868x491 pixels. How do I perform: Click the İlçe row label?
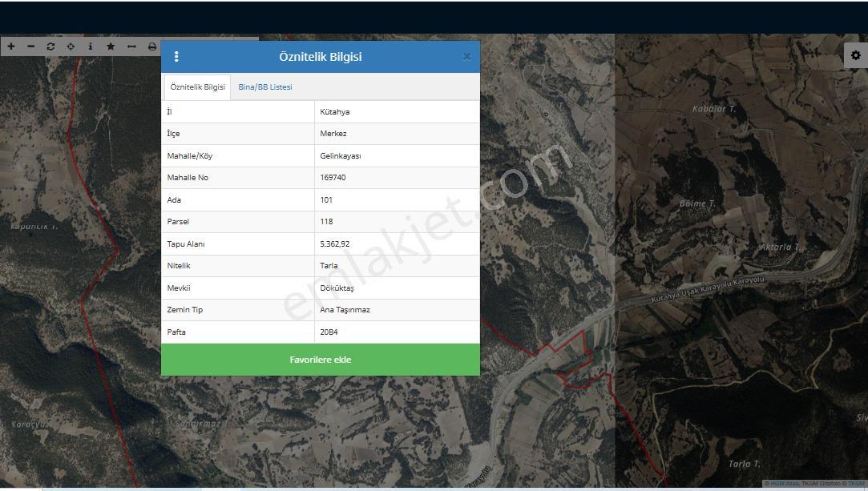click(x=173, y=134)
